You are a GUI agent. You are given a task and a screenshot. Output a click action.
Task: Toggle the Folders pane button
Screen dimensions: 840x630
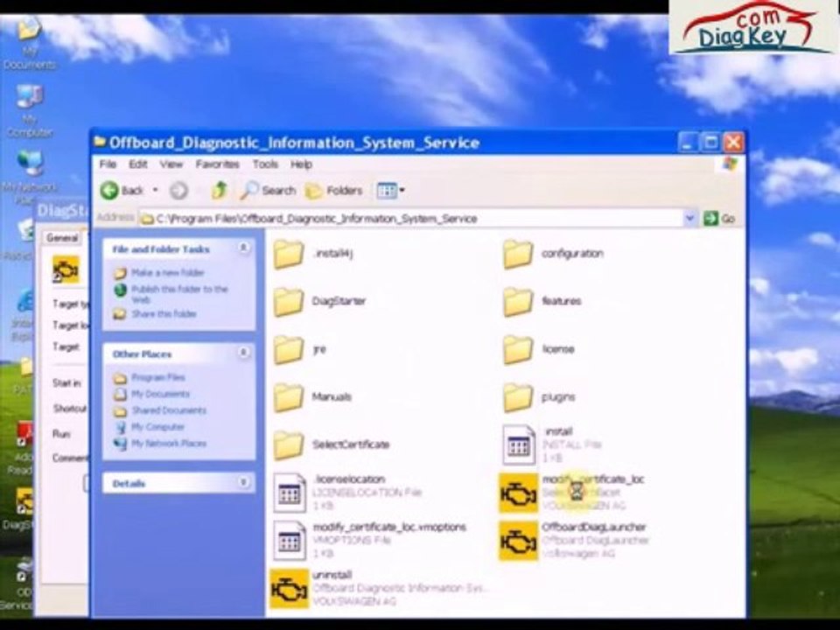(333, 190)
